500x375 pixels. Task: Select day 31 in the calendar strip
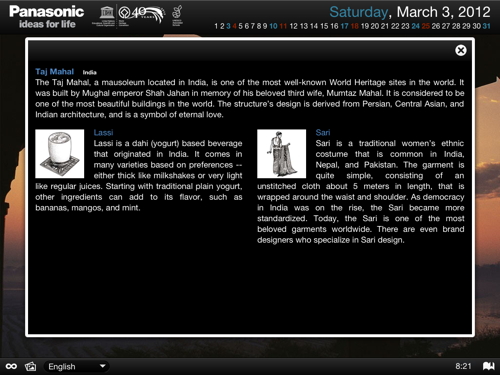(x=487, y=26)
